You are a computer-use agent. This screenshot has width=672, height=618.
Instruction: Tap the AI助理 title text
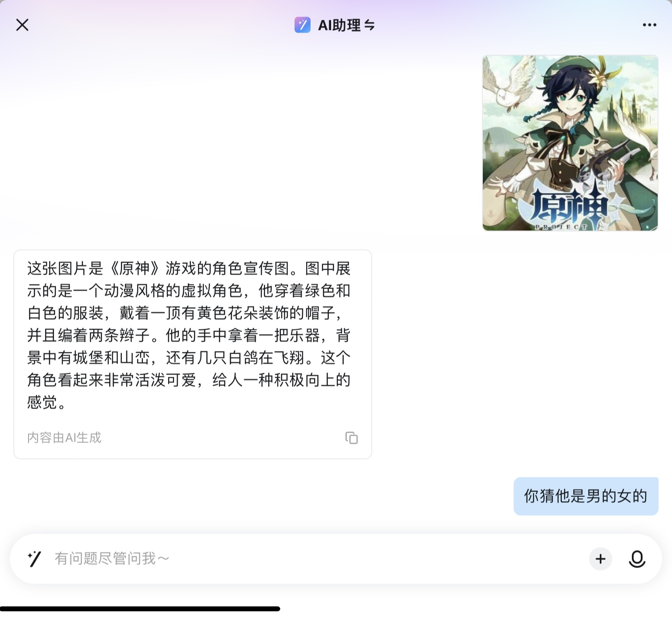pyautogui.click(x=339, y=25)
